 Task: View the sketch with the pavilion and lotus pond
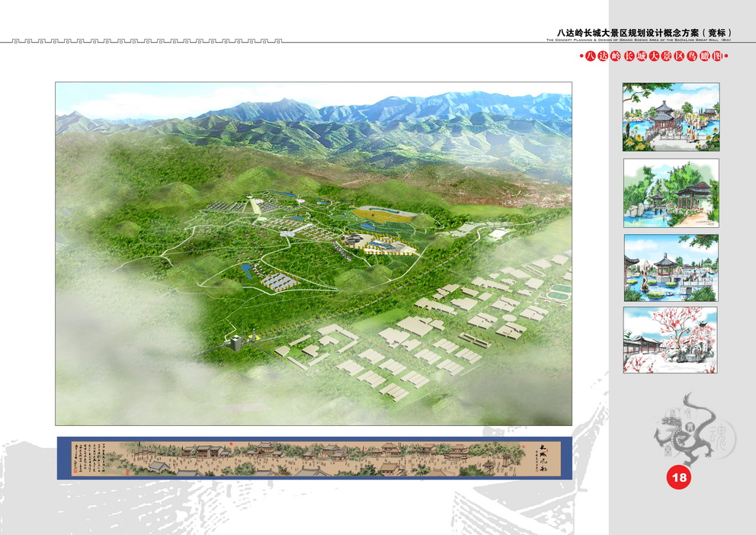[671, 268]
